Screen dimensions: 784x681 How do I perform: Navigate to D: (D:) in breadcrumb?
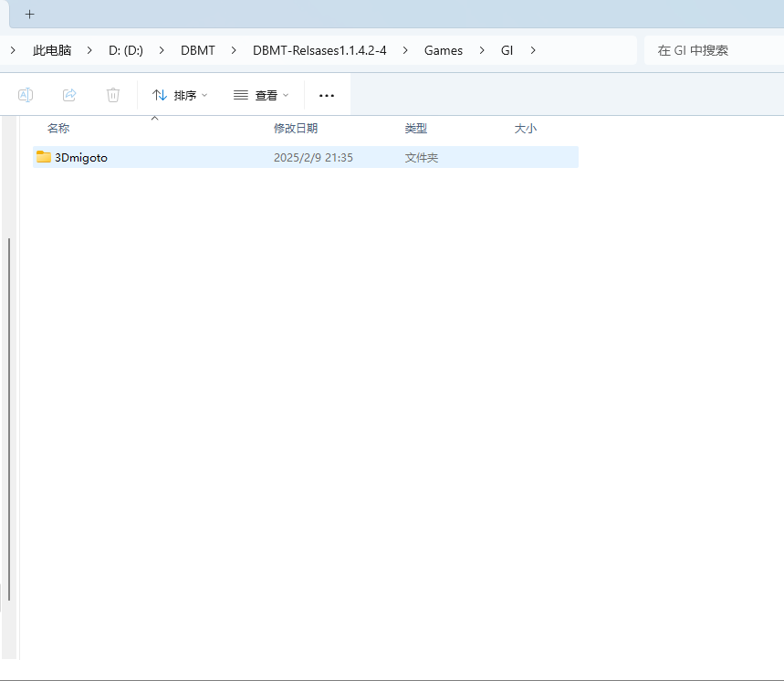click(x=126, y=50)
